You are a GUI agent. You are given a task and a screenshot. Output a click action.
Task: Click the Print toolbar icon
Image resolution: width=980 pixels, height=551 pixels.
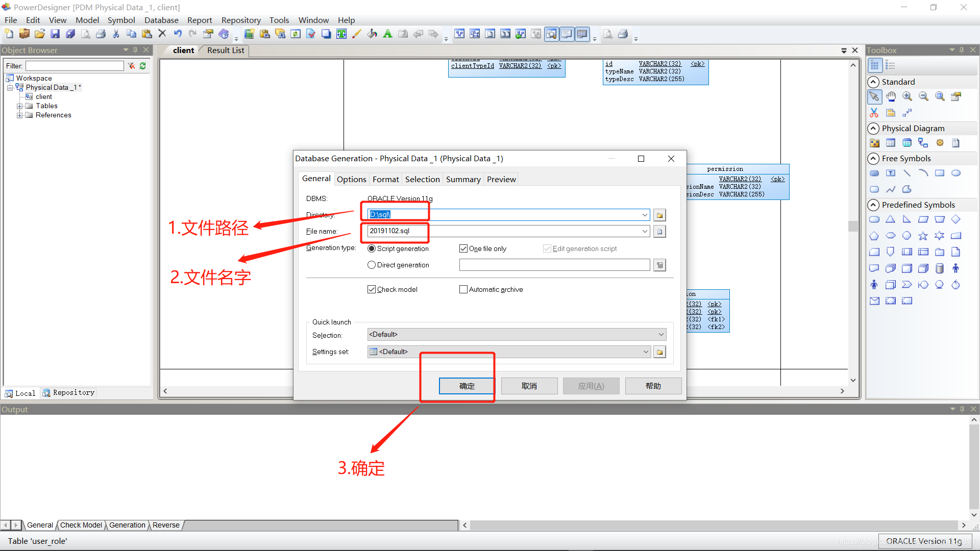click(101, 34)
